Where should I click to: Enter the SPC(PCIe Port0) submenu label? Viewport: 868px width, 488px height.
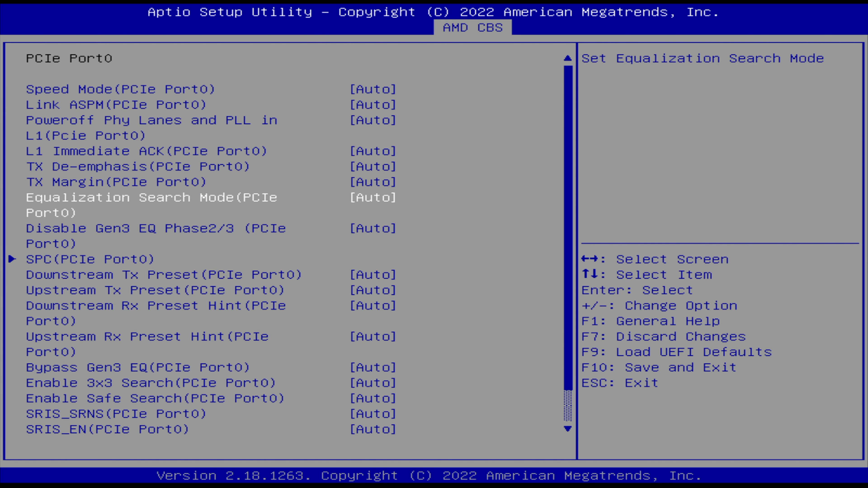click(90, 259)
